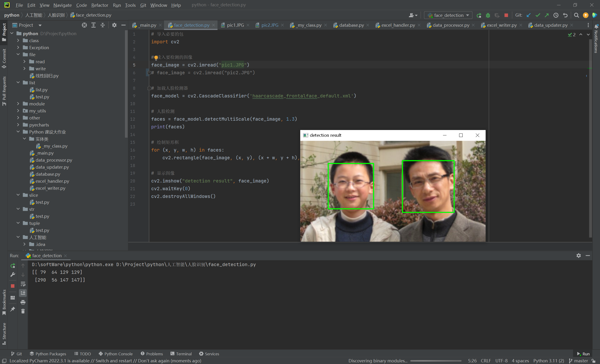The image size is (600, 364).
Task: Expand the file folder in project tree
Action: (x=19, y=54)
